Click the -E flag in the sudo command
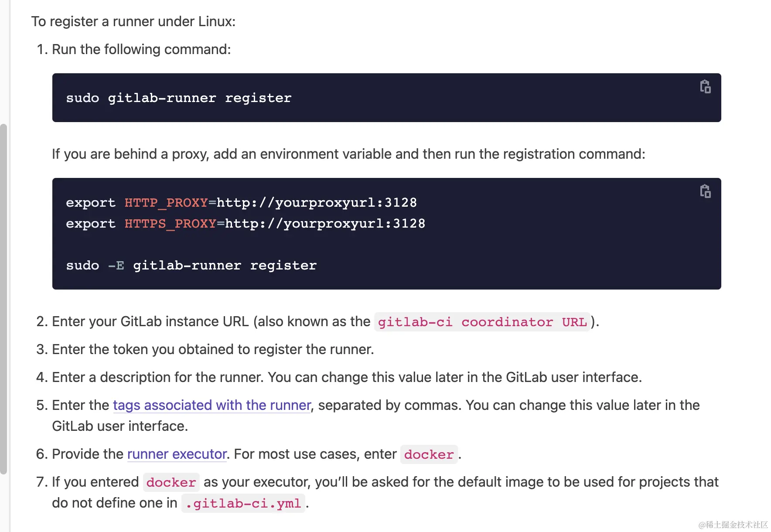771x532 pixels. [x=116, y=265]
